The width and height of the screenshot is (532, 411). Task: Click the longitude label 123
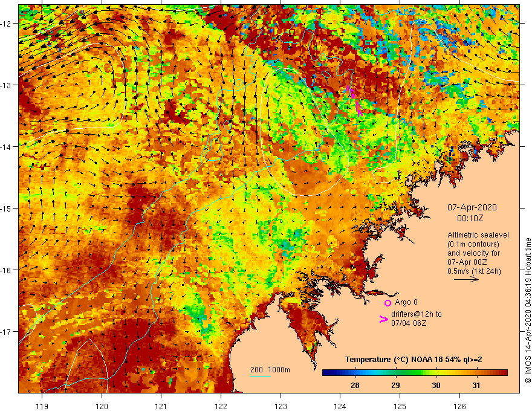[x=281, y=406]
